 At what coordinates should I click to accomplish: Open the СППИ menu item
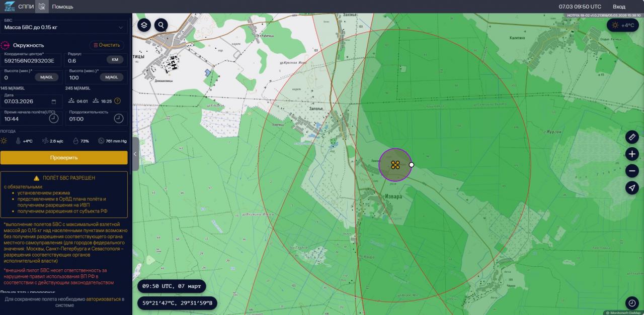coord(26,7)
